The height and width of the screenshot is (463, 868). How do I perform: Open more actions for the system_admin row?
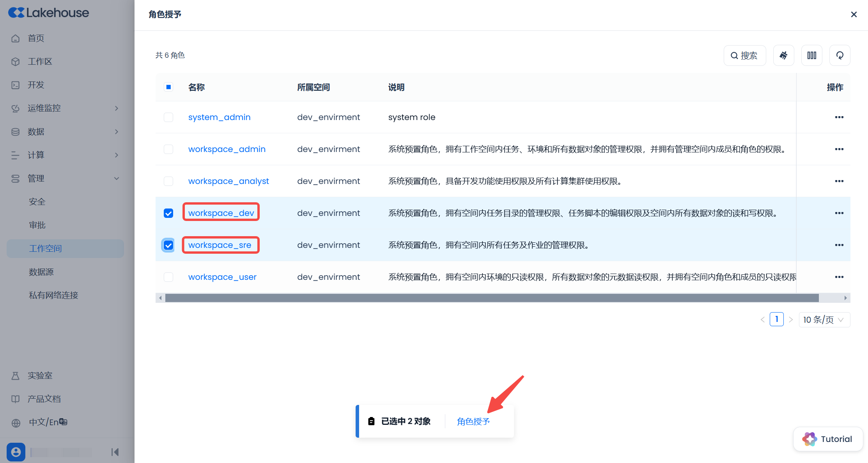(839, 117)
